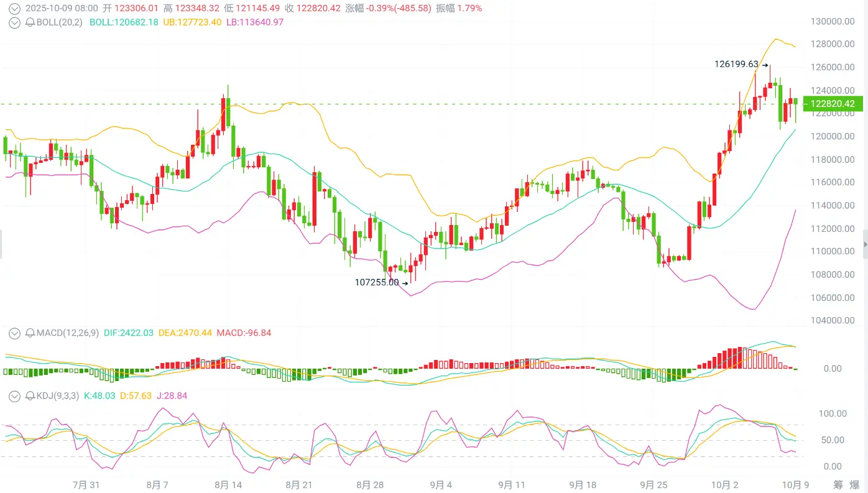Click the 9月 18 date label
The image size is (868, 493).
(583, 484)
